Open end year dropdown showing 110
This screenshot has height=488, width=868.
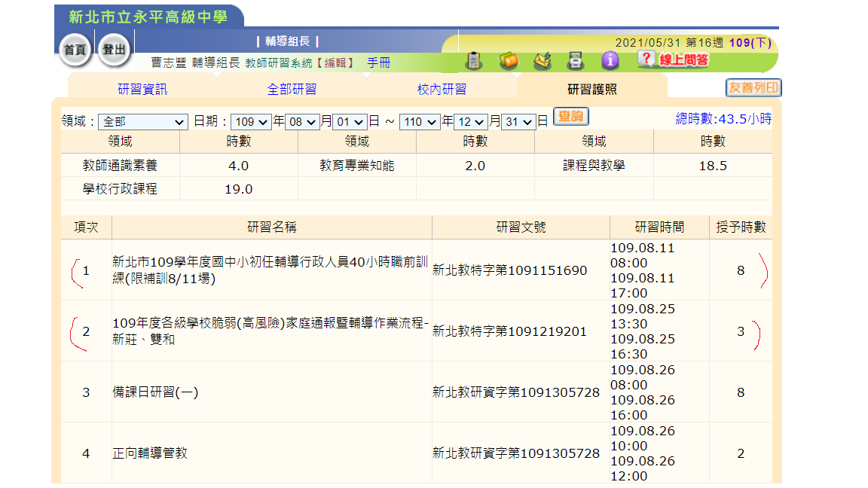[x=420, y=122]
